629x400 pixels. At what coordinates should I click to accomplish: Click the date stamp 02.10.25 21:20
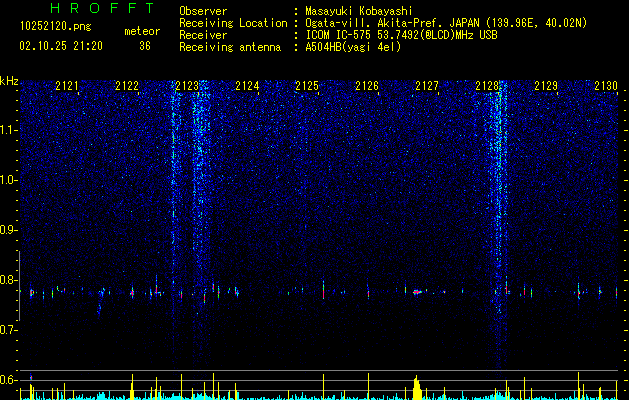61,46
